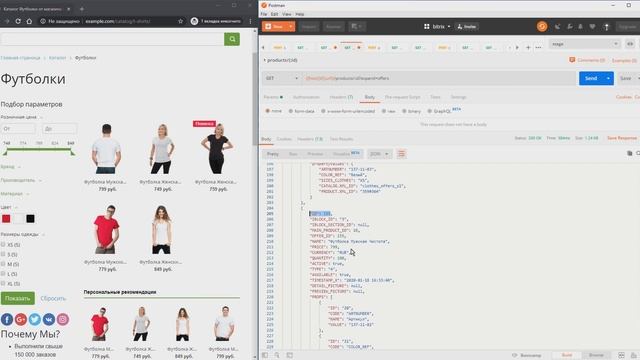The width and height of the screenshot is (640, 360).
Task: Expand the brand filter section
Action: (x=10, y=167)
